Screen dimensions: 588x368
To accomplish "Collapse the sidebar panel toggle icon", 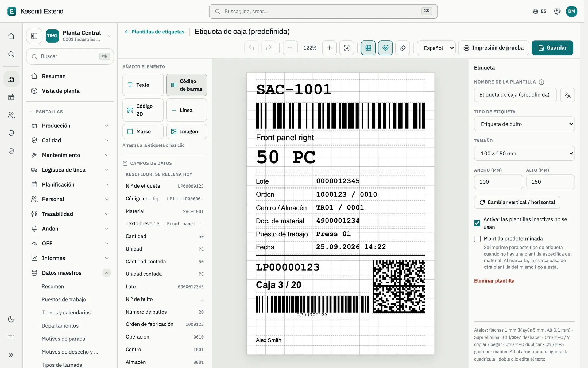I will (x=34, y=36).
